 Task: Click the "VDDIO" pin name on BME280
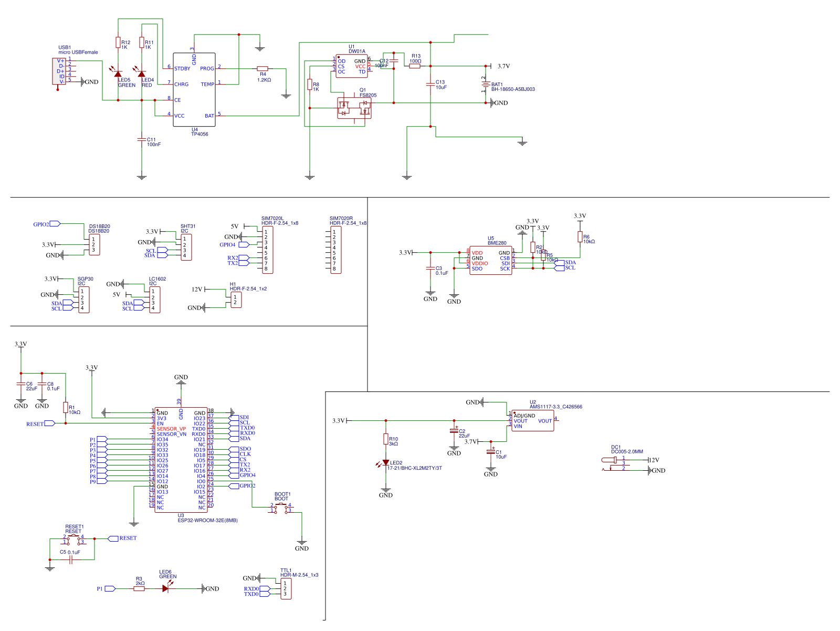pos(480,263)
